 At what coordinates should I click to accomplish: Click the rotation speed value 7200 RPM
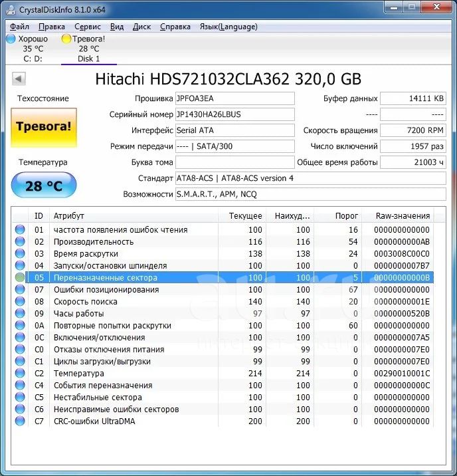coord(413,130)
